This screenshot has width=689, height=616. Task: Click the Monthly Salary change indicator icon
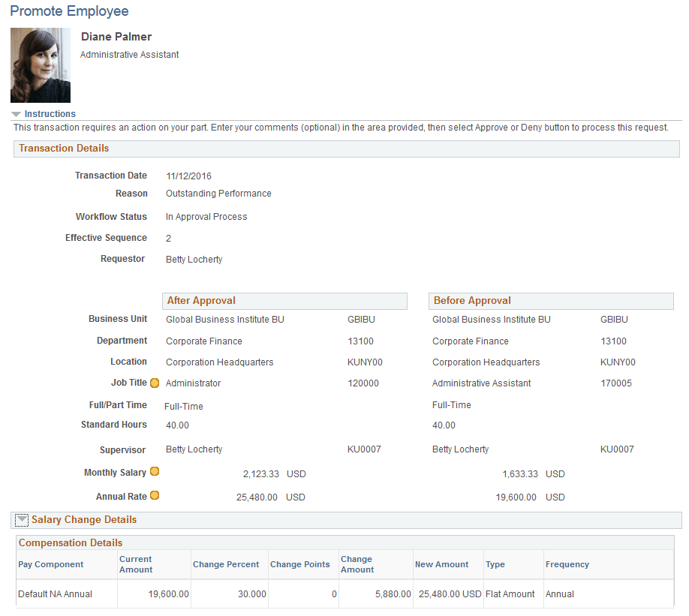click(x=154, y=472)
